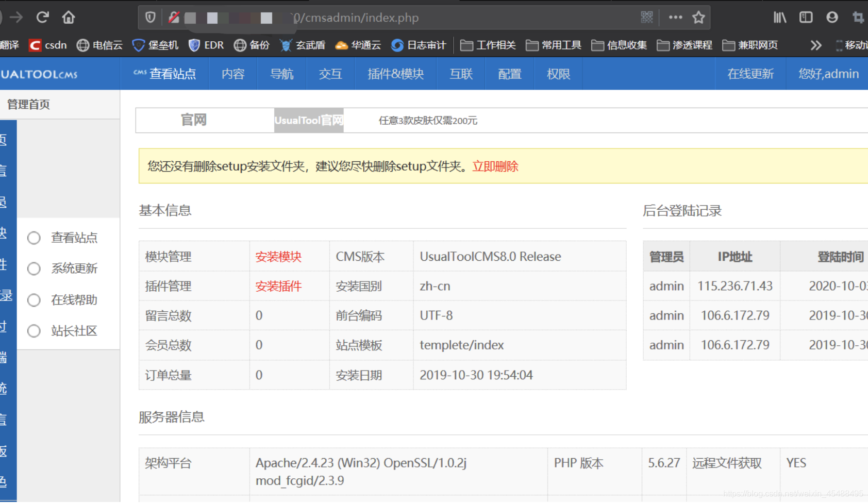The height and width of the screenshot is (503, 868).
Task: Click the 安装模块 link
Action: [x=278, y=257]
